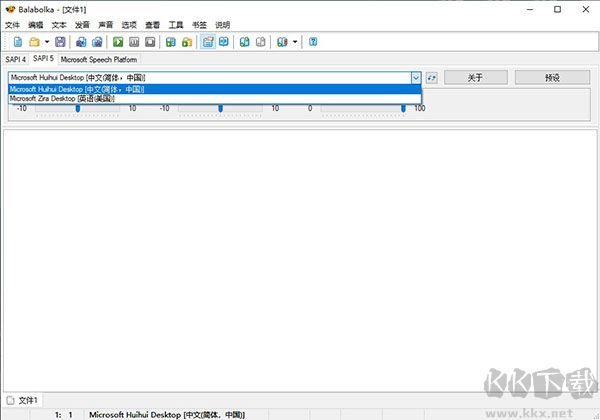The height and width of the screenshot is (420, 600).
Task: Open the 文件 menu
Action: tap(12, 25)
